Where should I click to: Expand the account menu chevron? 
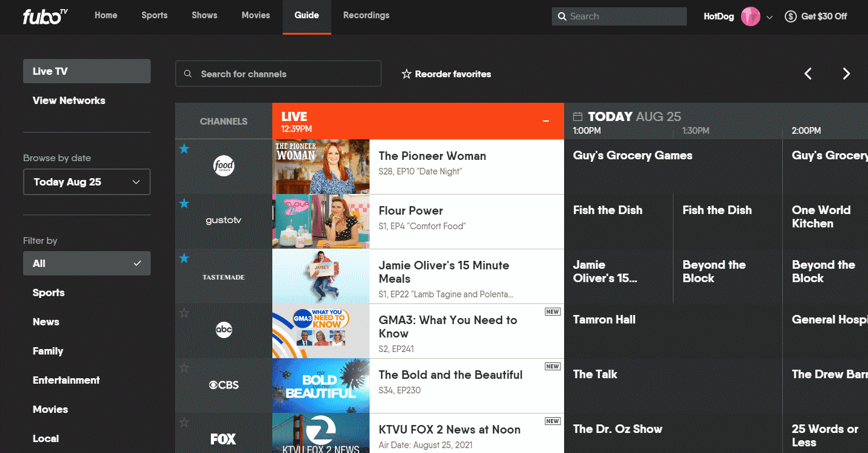[x=770, y=17]
